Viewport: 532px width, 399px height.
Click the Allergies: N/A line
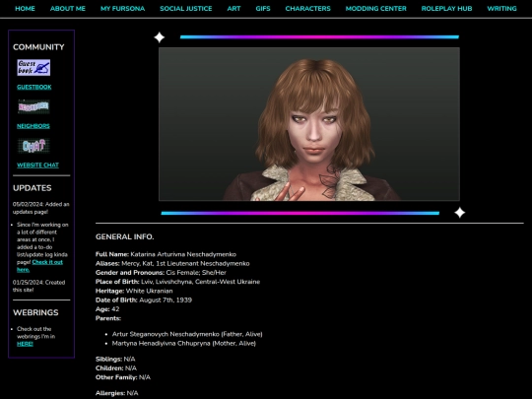pyautogui.click(x=116, y=393)
